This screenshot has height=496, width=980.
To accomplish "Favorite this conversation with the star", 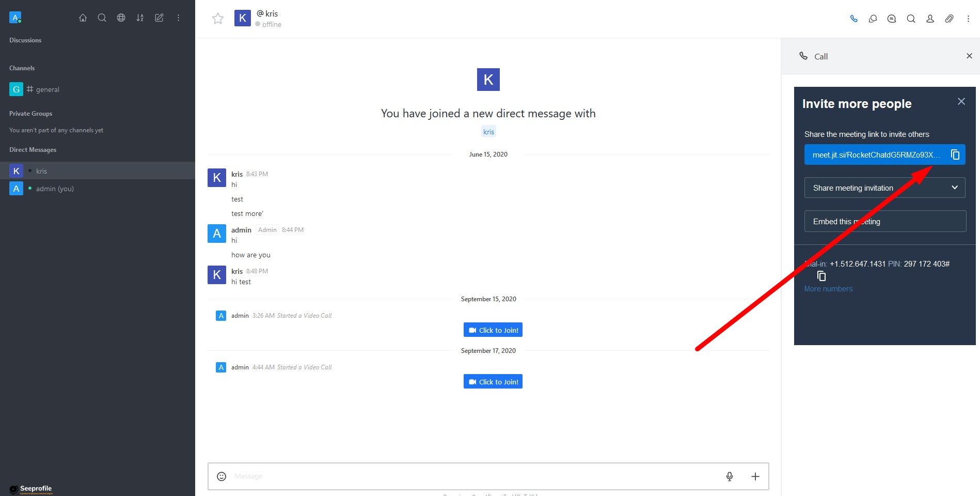I will coord(218,19).
